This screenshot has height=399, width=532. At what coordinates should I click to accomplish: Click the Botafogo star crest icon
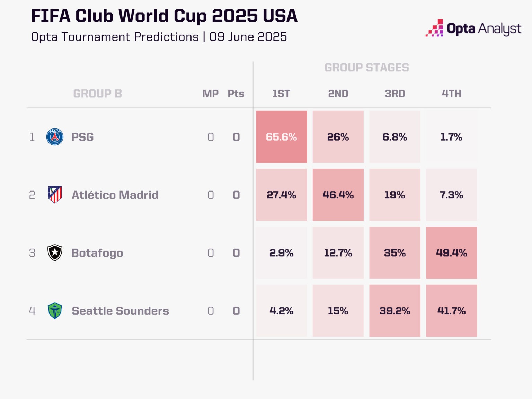(x=55, y=253)
